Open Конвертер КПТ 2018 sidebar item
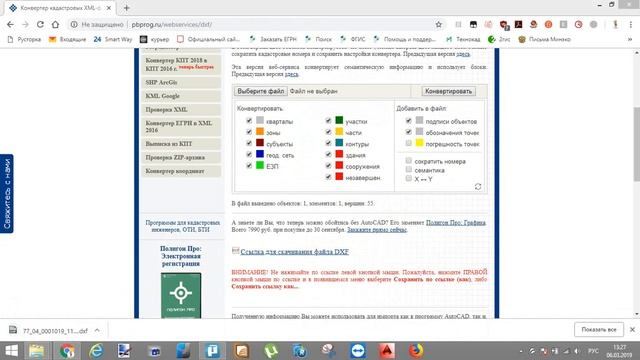 tap(181, 64)
